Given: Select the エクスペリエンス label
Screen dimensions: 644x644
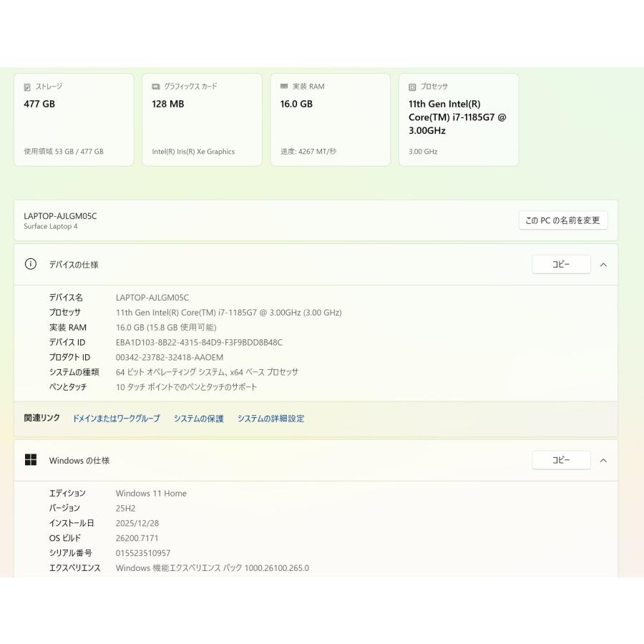Looking at the screenshot, I should point(74,568).
